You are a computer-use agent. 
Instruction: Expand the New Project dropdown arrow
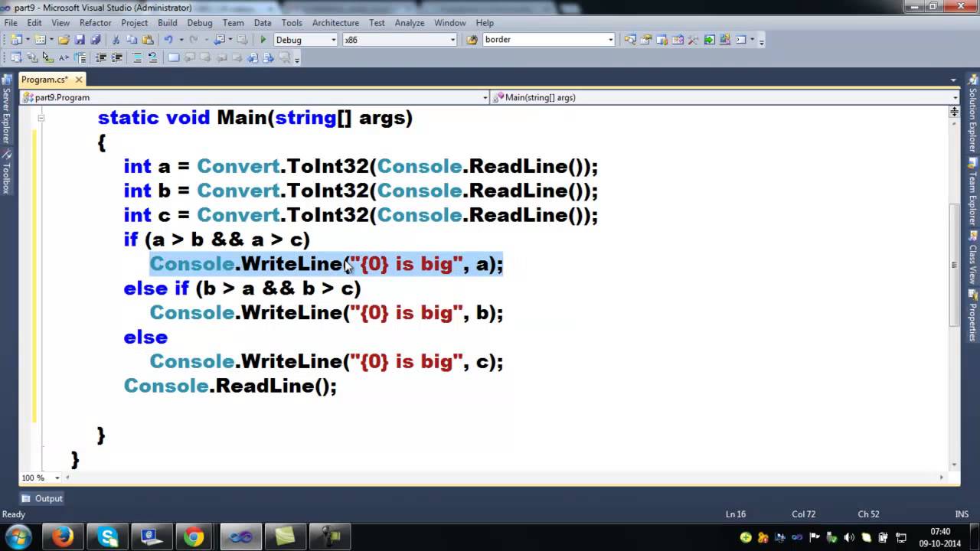tap(28, 40)
